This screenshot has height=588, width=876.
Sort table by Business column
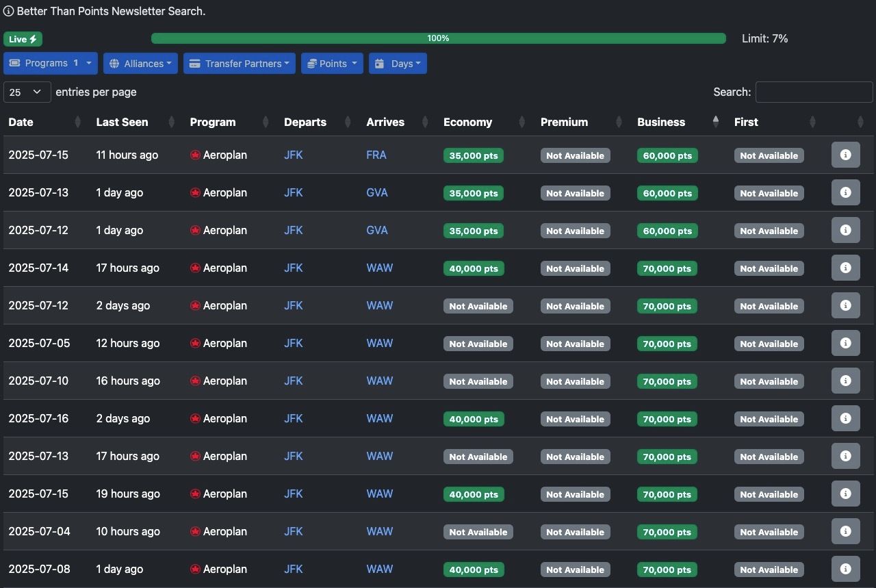coord(678,122)
